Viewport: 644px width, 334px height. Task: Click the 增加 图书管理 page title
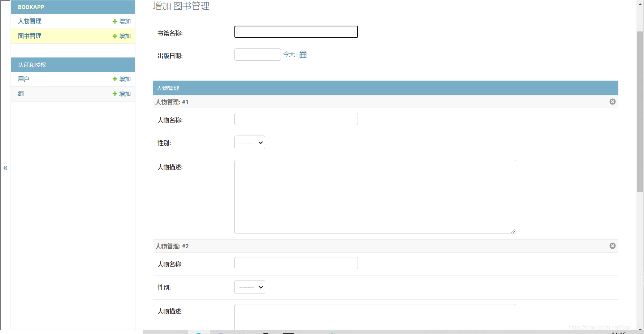[x=181, y=6]
